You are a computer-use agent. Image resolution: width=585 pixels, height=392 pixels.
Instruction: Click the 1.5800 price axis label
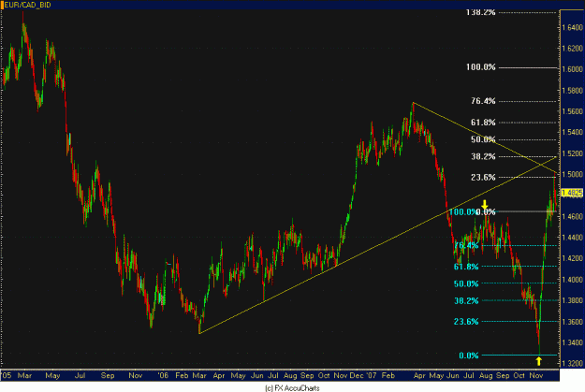point(572,91)
